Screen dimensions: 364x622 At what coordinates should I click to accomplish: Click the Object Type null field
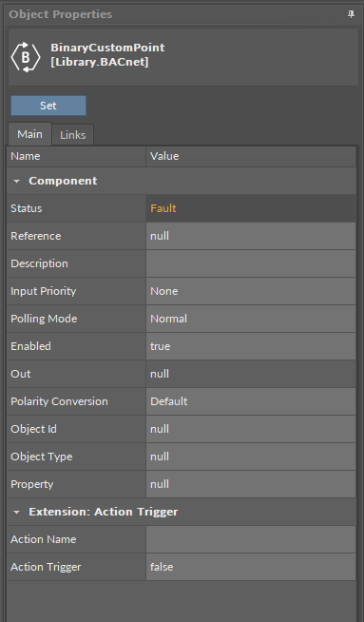click(x=251, y=457)
